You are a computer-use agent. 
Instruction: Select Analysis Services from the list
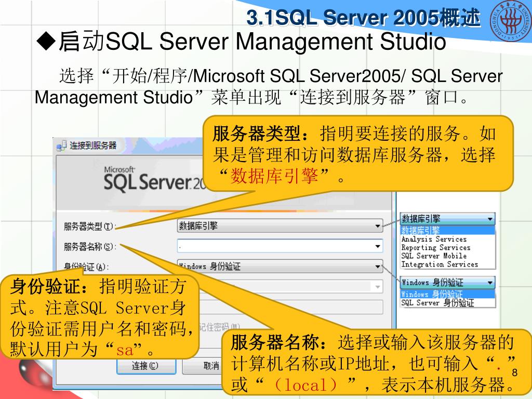434,239
